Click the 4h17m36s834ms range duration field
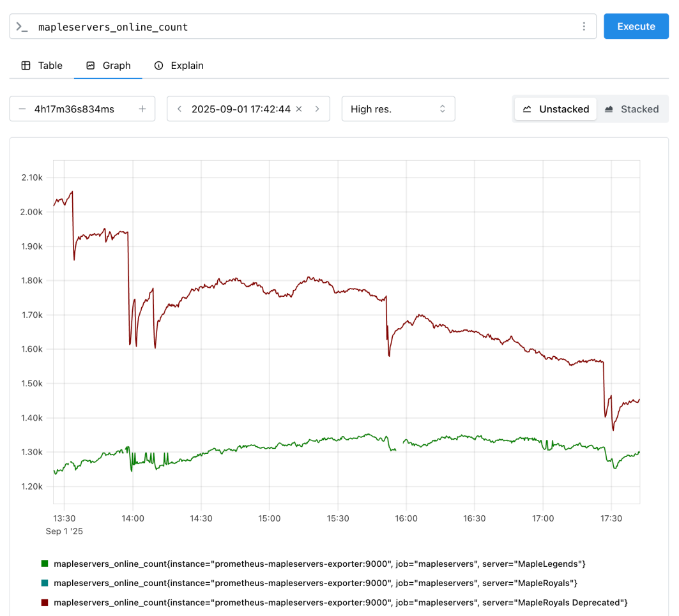This screenshot has width=679, height=616. click(74, 109)
